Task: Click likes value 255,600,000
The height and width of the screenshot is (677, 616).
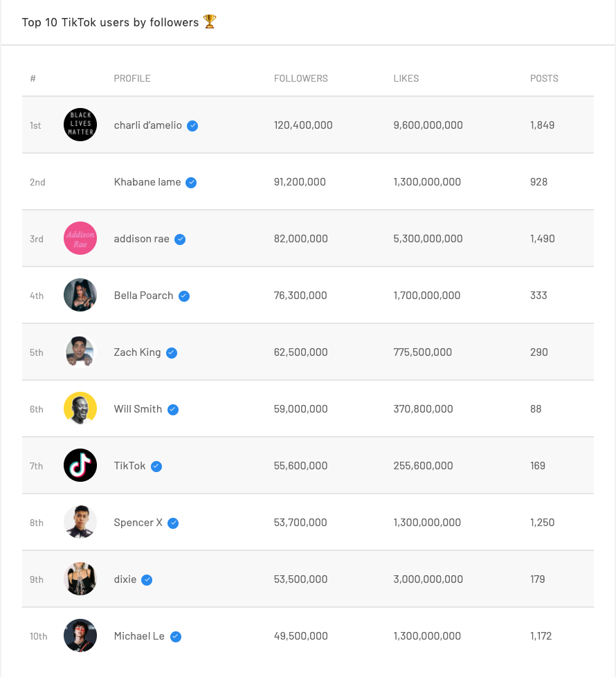Action: 423,466
